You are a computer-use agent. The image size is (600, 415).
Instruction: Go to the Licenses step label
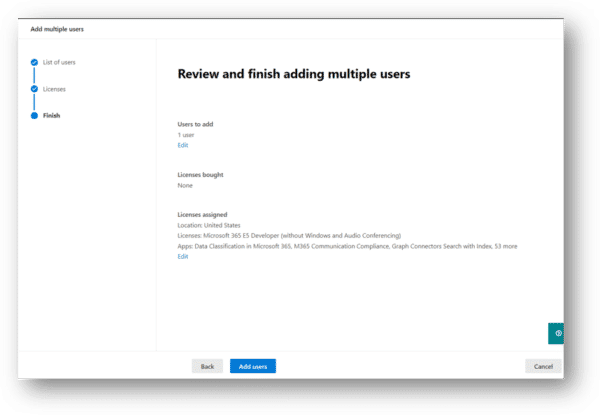[54, 89]
